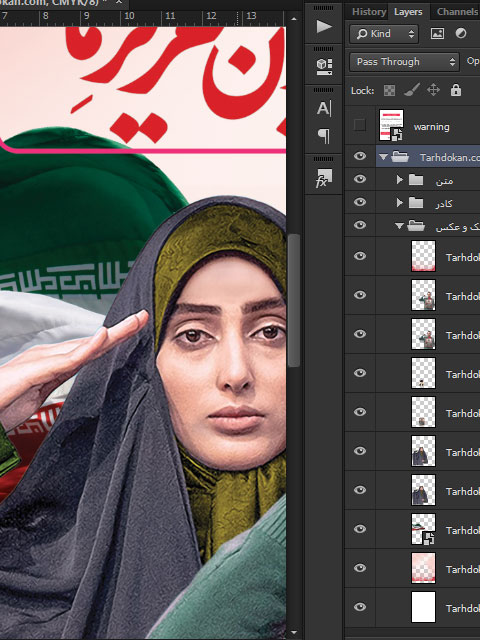Select the flag smart object thumbnail
480x640 pixels.
[x=423, y=529]
